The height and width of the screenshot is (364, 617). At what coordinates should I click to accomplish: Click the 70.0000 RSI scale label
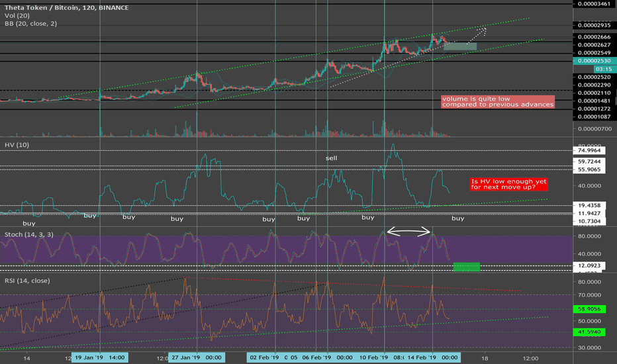(x=589, y=295)
